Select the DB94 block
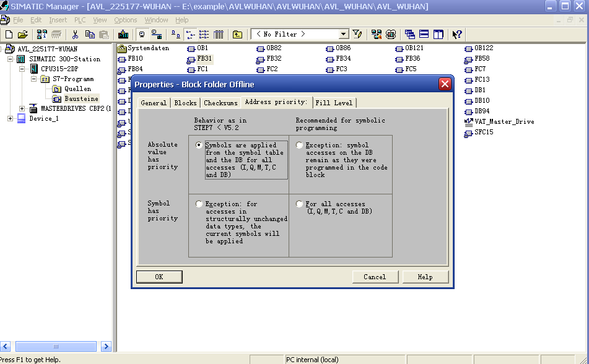589x364 pixels. coord(477,111)
